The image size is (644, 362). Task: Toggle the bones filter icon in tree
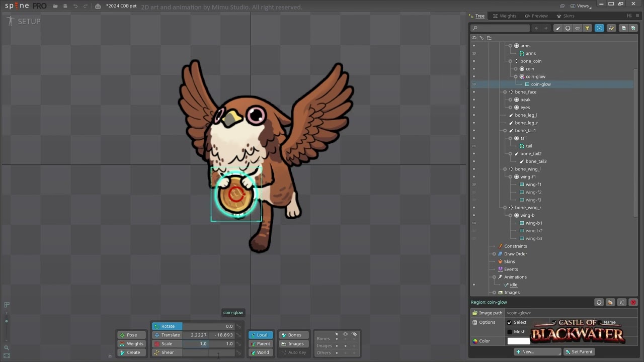558,28
